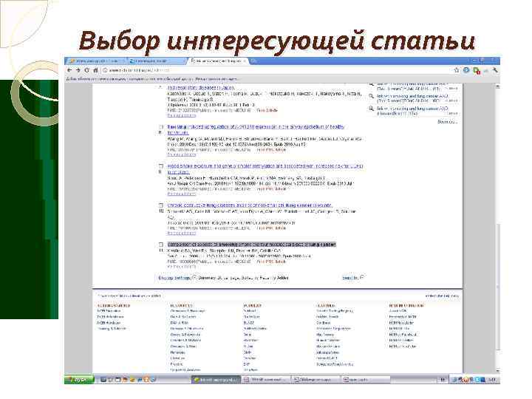This screenshot has height=399, width=532.
Task: Open highlighted 'Comparison of aspects of smoking' article
Action: [251, 245]
